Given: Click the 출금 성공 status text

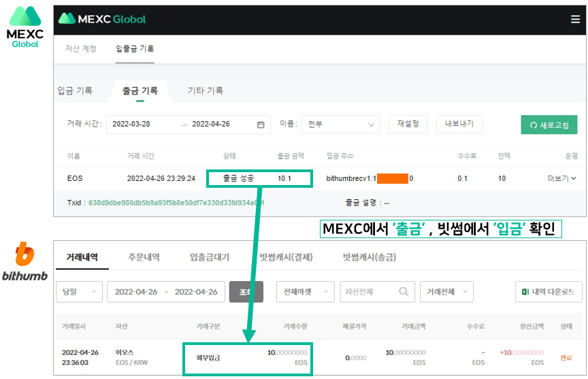Looking at the screenshot, I should 238,178.
